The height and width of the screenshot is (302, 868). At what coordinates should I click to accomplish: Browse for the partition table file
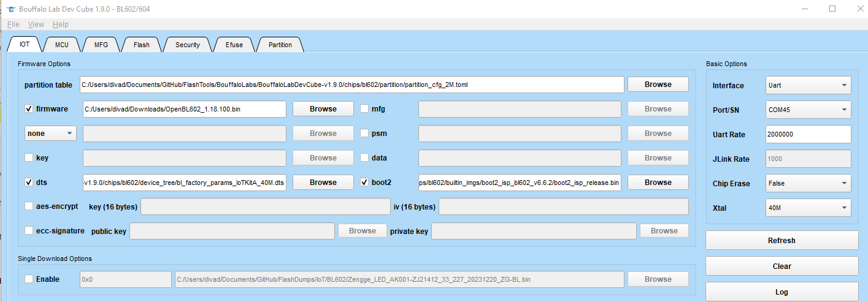(x=658, y=85)
